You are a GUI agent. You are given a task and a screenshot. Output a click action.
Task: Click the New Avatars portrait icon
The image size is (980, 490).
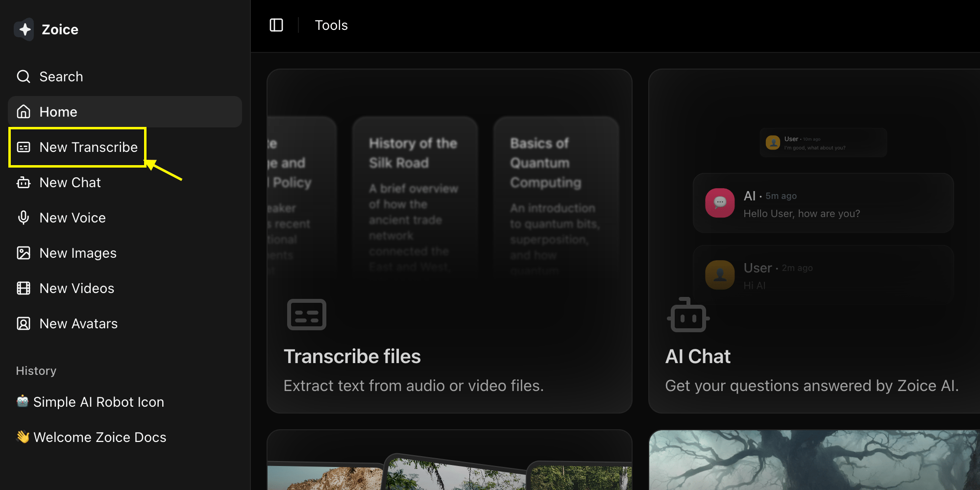(x=24, y=323)
